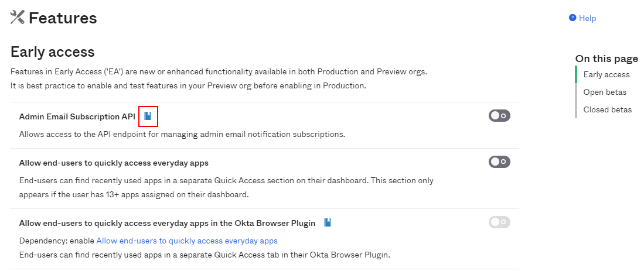Click the admin email notification subscriptions description
This screenshot has height=271, width=644.
(x=182, y=134)
